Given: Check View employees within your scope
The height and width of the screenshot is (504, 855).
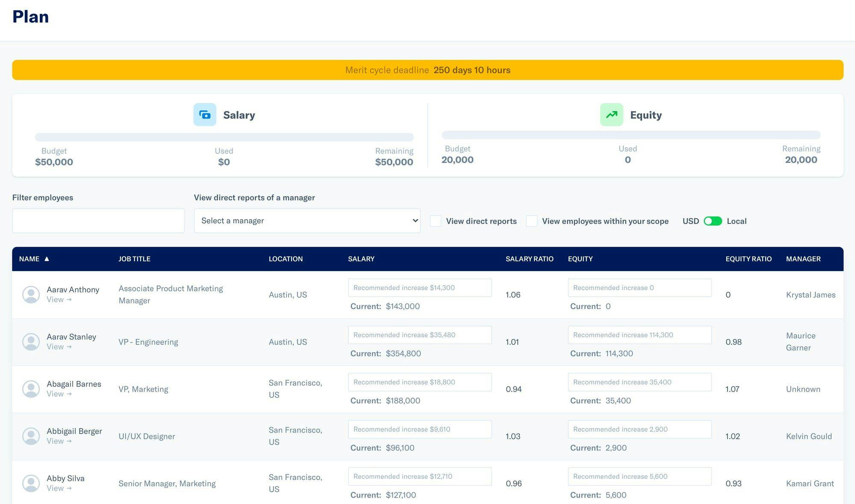Looking at the screenshot, I should tap(531, 221).
